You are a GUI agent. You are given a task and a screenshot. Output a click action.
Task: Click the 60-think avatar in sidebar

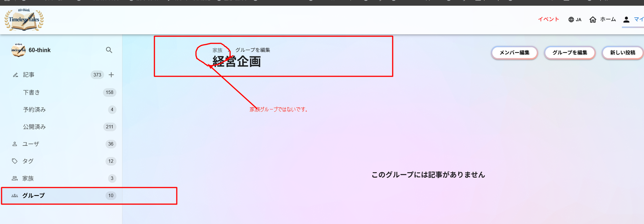click(18, 50)
